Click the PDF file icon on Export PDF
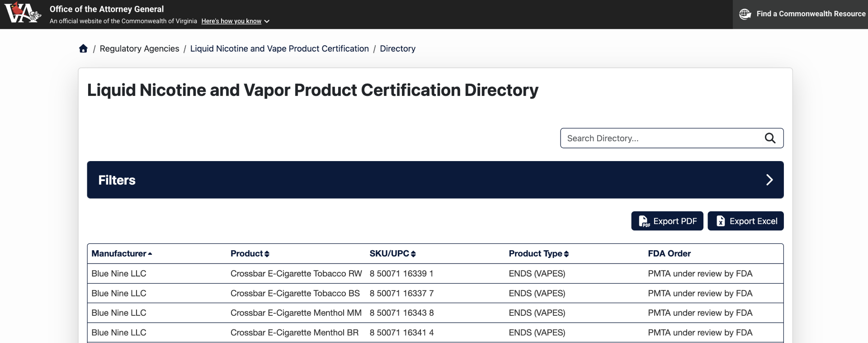The height and width of the screenshot is (343, 868). 644,221
